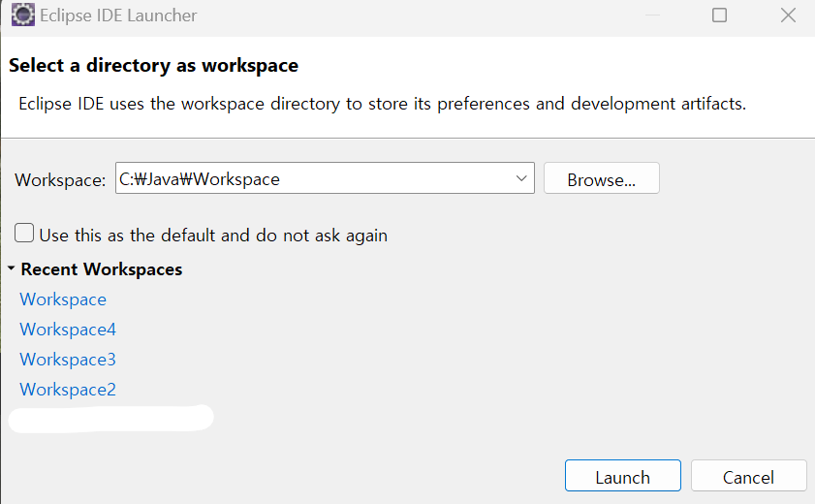
Task: Cancel the workspace launcher dialog
Action: (748, 476)
